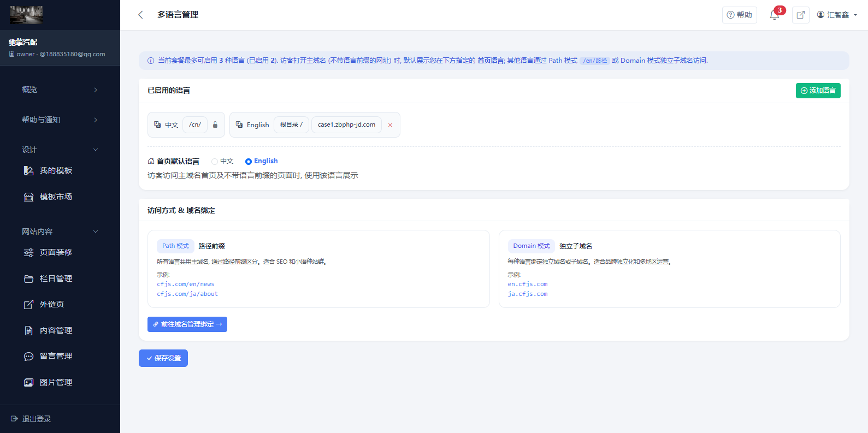Expand the 概览 sidebar section
The width and height of the screenshot is (868, 433).
click(60, 90)
